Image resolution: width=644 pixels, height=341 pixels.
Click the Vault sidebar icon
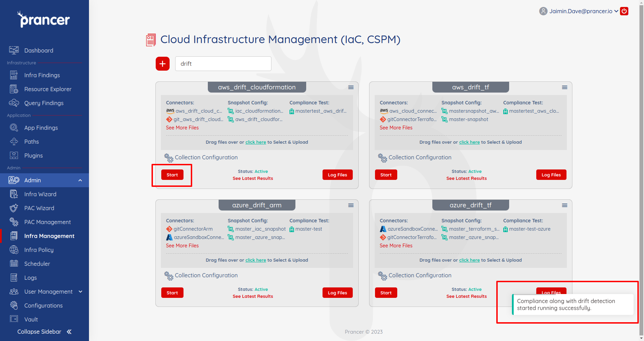[14, 319]
